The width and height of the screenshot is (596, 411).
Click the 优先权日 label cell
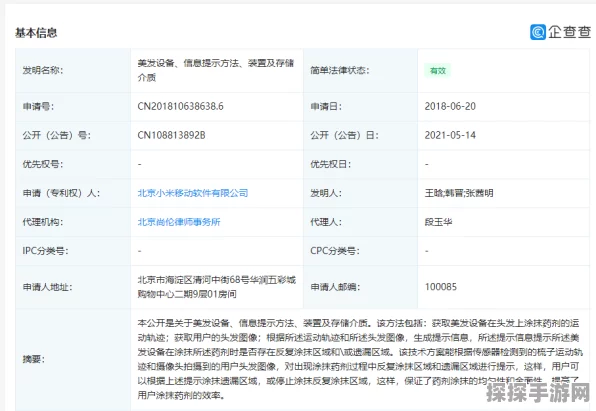[360, 164]
